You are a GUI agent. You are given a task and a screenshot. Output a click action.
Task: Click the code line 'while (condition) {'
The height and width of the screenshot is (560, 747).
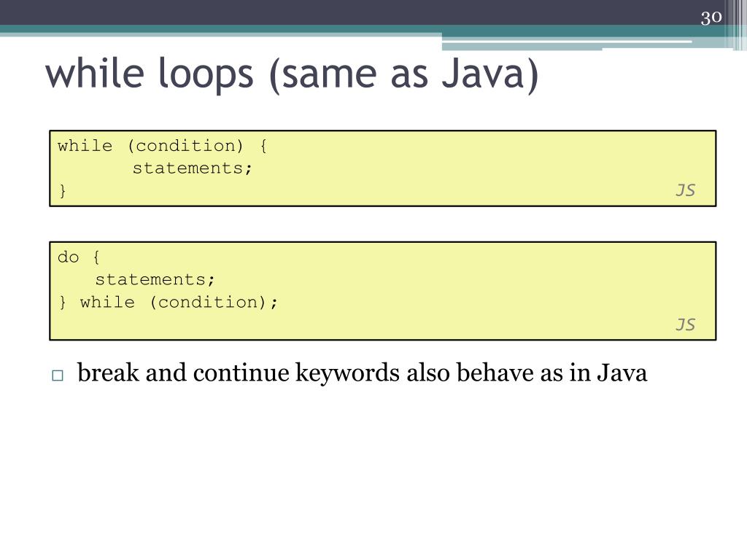(x=163, y=146)
